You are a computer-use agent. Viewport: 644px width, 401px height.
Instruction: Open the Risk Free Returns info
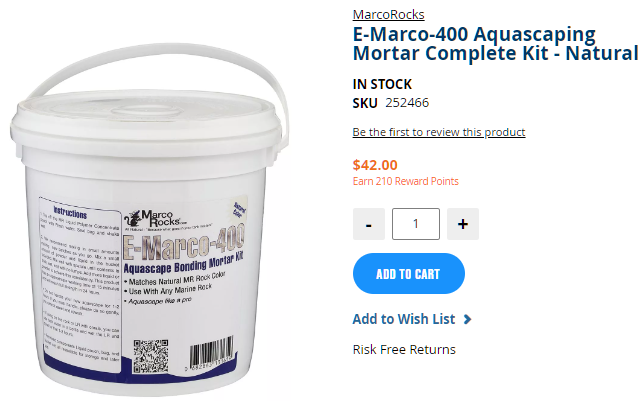tap(404, 350)
